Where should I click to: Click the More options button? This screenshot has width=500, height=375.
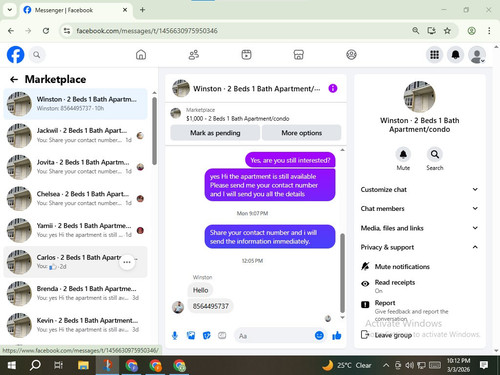[301, 133]
